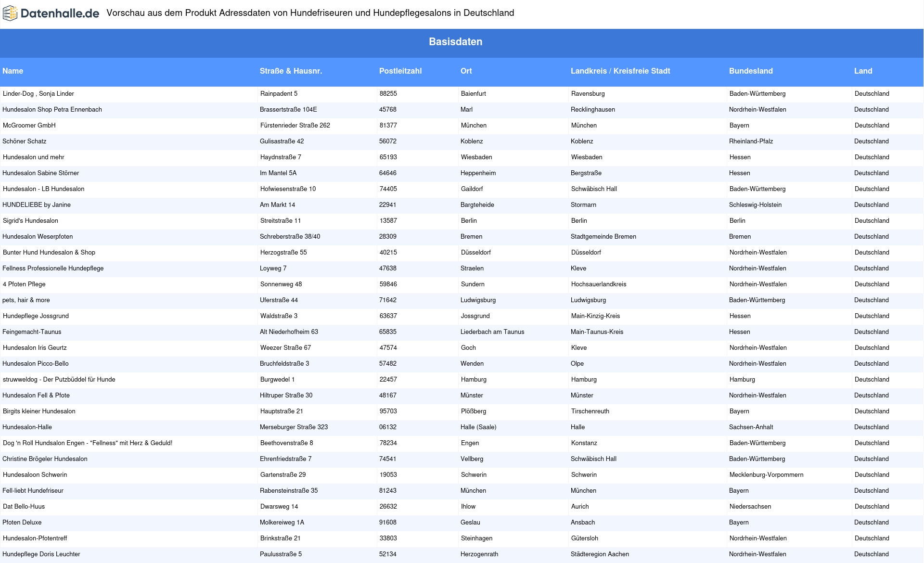Click the Hundesalon Iris Geurtz entry
This screenshot has height=563, width=924.
coord(35,347)
